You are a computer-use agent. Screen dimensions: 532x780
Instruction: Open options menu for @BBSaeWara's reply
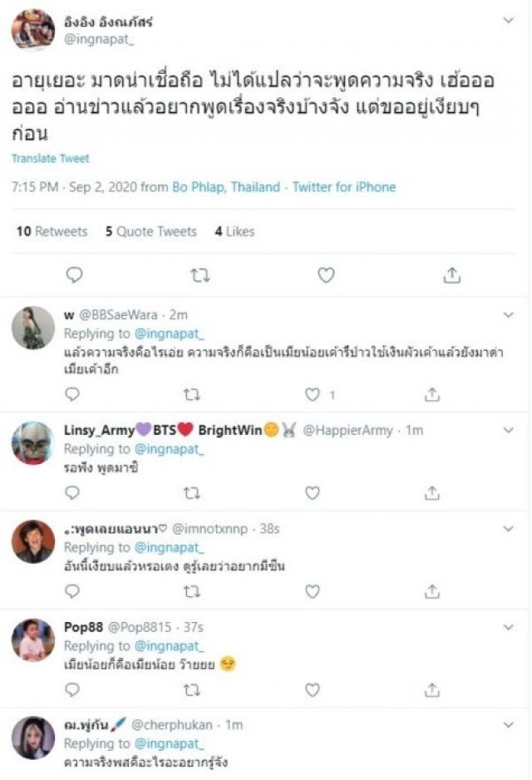pyautogui.click(x=509, y=316)
